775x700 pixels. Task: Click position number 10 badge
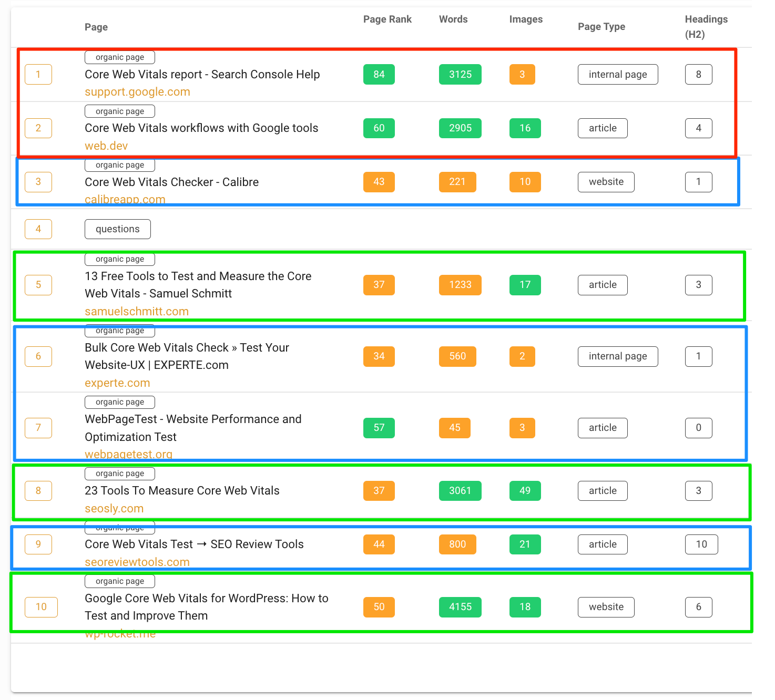point(41,607)
